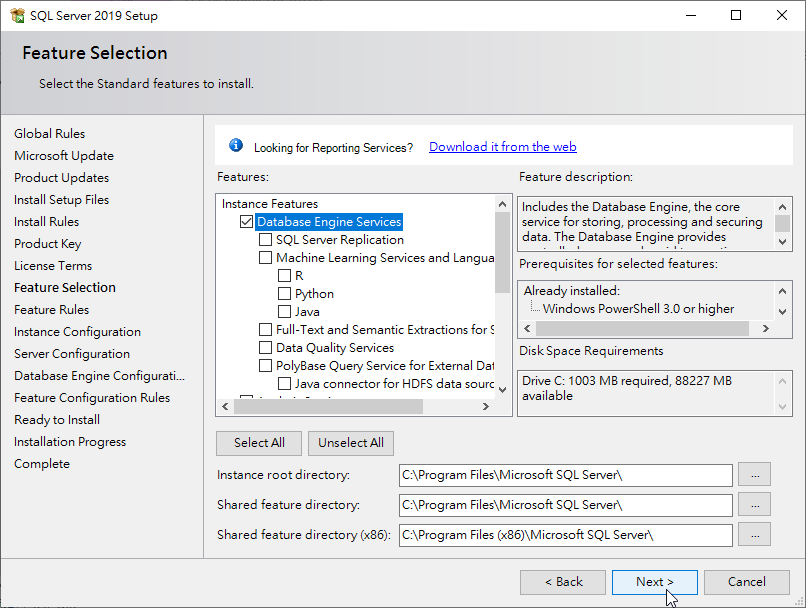Click prerequisites scroll up arrow

pyautogui.click(x=782, y=291)
